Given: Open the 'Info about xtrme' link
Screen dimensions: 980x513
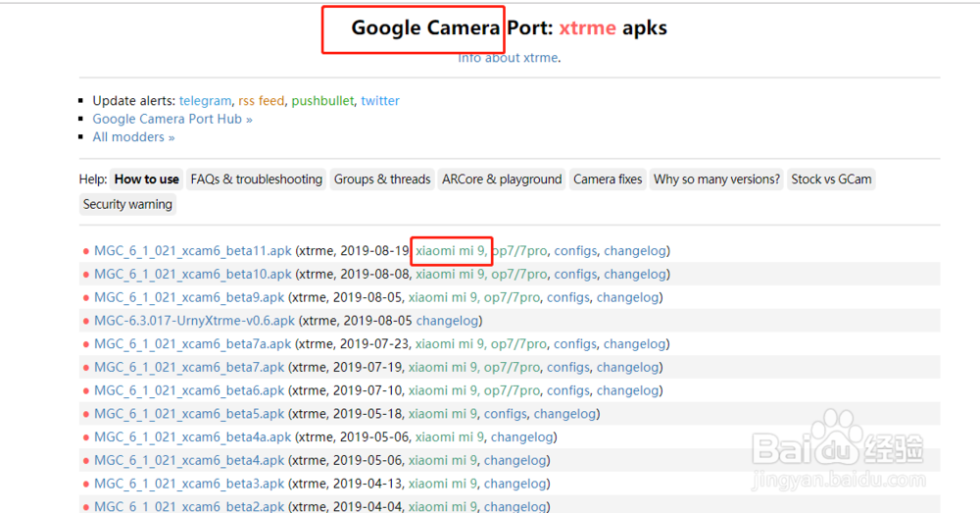Looking at the screenshot, I should (x=508, y=58).
